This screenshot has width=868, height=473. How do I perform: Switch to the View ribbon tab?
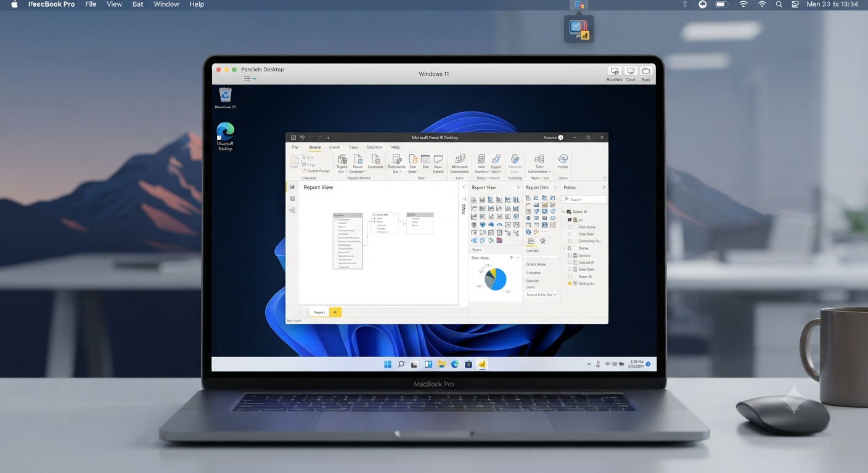pos(353,147)
